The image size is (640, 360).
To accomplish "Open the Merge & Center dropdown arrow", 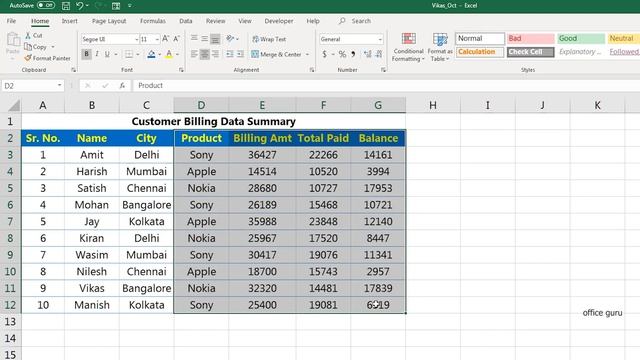I will click(x=307, y=54).
